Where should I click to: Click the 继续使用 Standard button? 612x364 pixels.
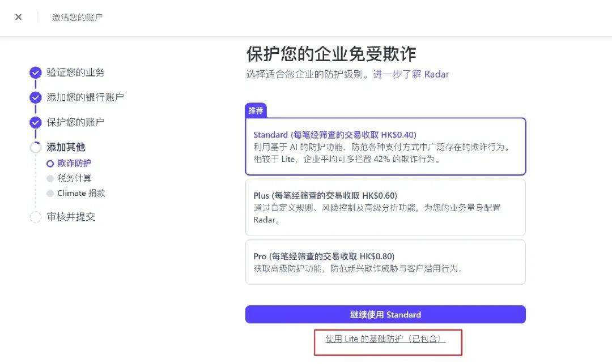click(386, 315)
